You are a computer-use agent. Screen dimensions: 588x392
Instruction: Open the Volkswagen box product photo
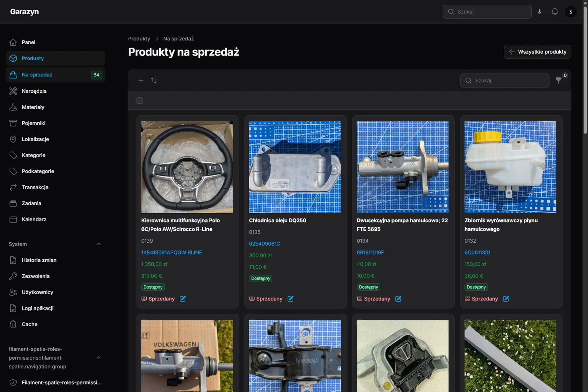[187, 356]
